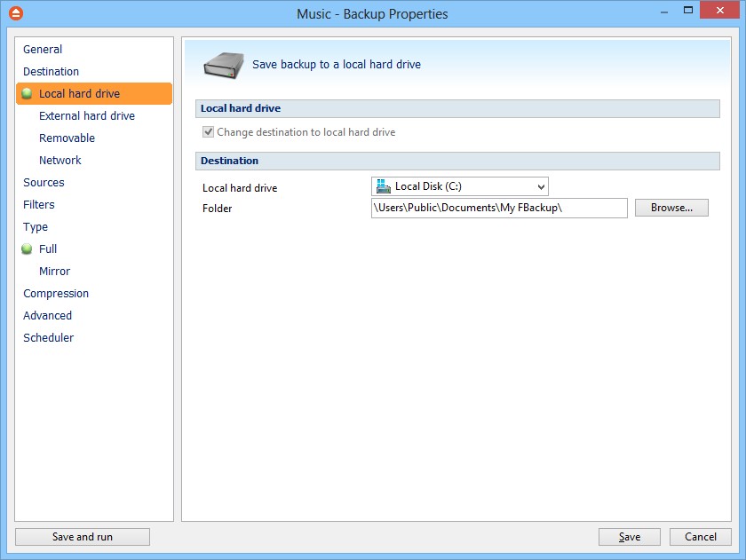Viewport: 746px width, 560px height.
Task: Click the Save button
Action: pos(629,537)
